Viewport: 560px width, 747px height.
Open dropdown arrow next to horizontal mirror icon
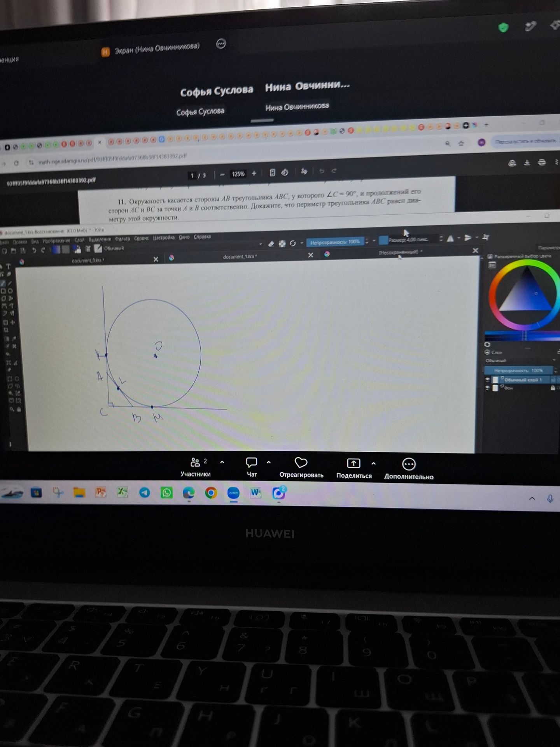[458, 238]
